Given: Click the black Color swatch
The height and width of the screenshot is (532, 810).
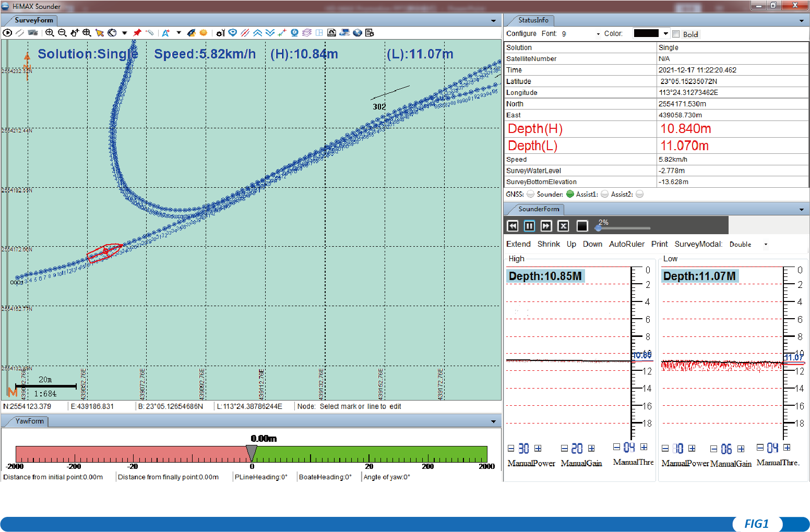Looking at the screenshot, I should point(646,33).
